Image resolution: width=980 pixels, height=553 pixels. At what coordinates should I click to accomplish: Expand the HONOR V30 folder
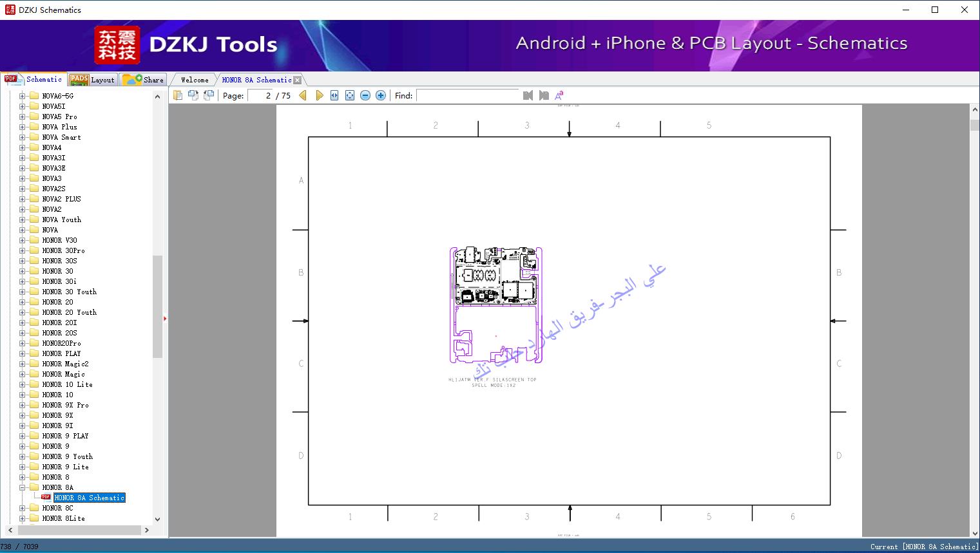(x=23, y=240)
